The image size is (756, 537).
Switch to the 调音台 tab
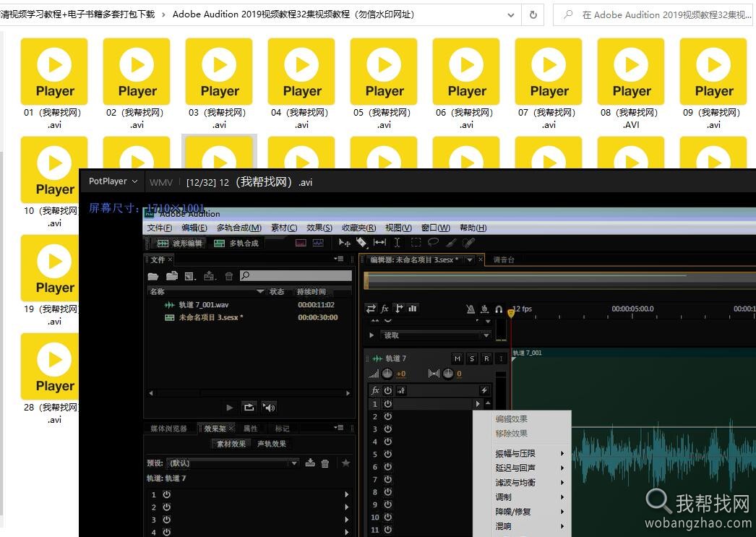pyautogui.click(x=504, y=259)
